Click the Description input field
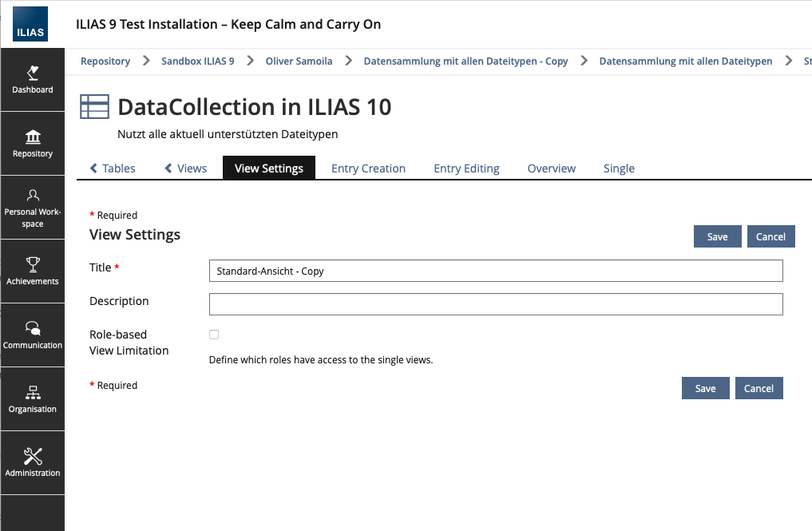 [495, 304]
